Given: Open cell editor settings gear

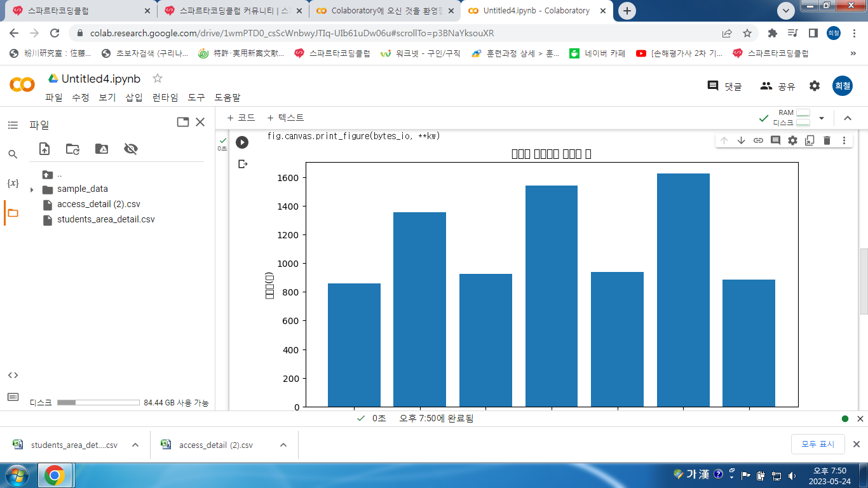Looking at the screenshot, I should click(792, 140).
